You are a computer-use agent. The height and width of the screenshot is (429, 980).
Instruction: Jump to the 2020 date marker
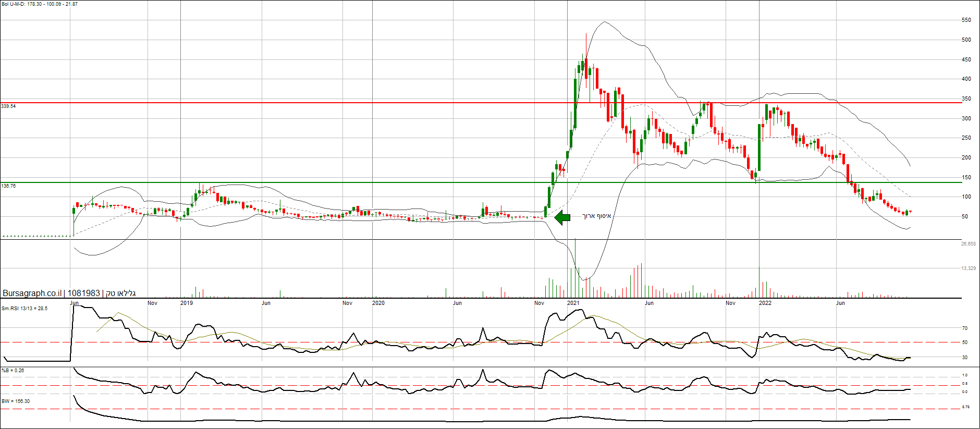[378, 303]
